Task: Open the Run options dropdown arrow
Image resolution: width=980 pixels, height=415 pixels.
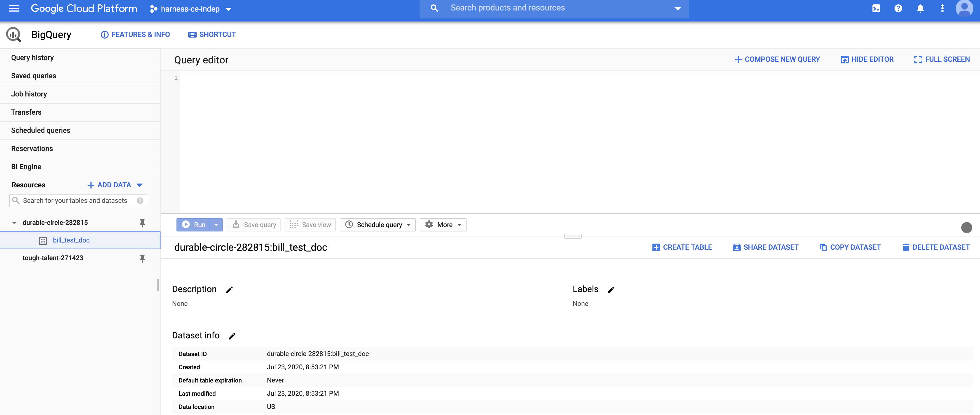Action: [x=216, y=225]
